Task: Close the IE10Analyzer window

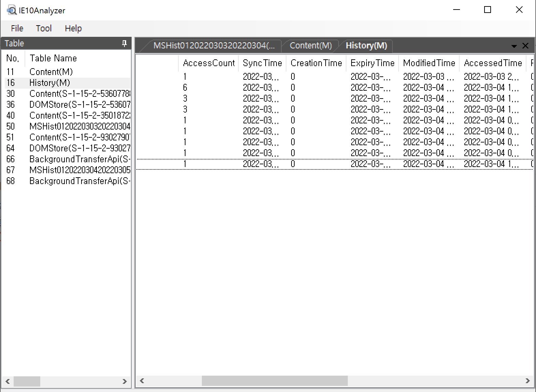Action: coord(519,10)
